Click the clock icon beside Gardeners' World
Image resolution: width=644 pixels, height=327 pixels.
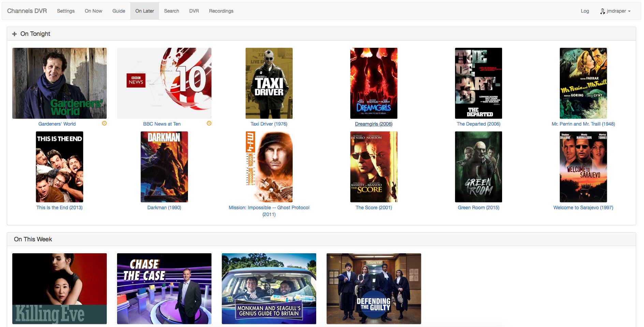(x=104, y=123)
